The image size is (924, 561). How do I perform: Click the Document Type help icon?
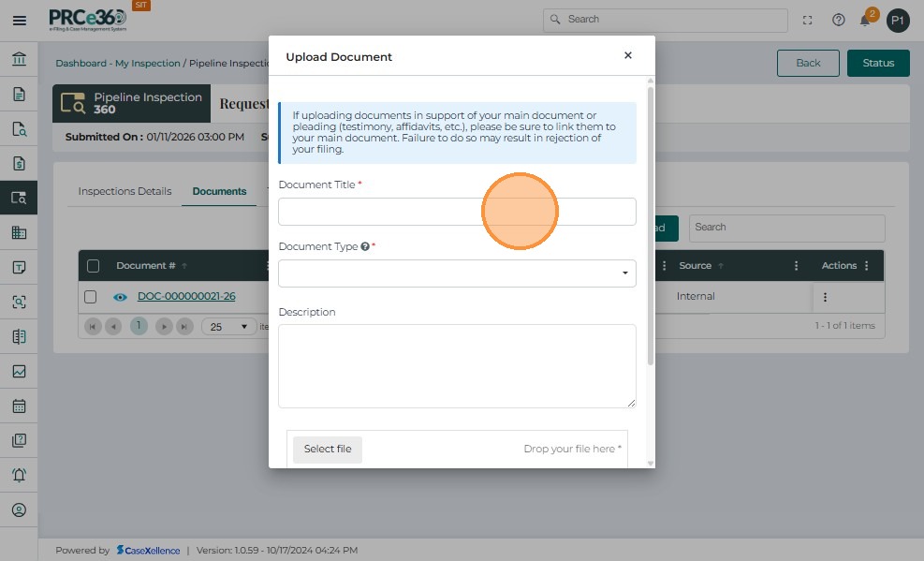point(365,246)
